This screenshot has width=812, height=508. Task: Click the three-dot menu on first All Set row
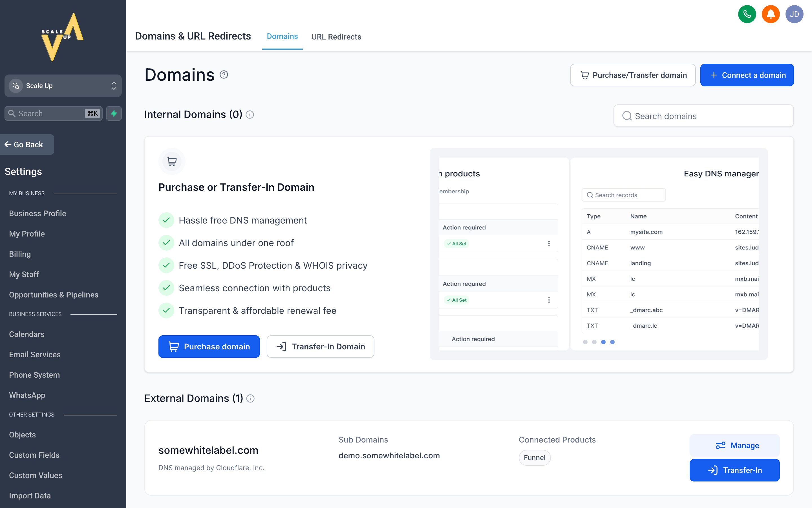549,244
